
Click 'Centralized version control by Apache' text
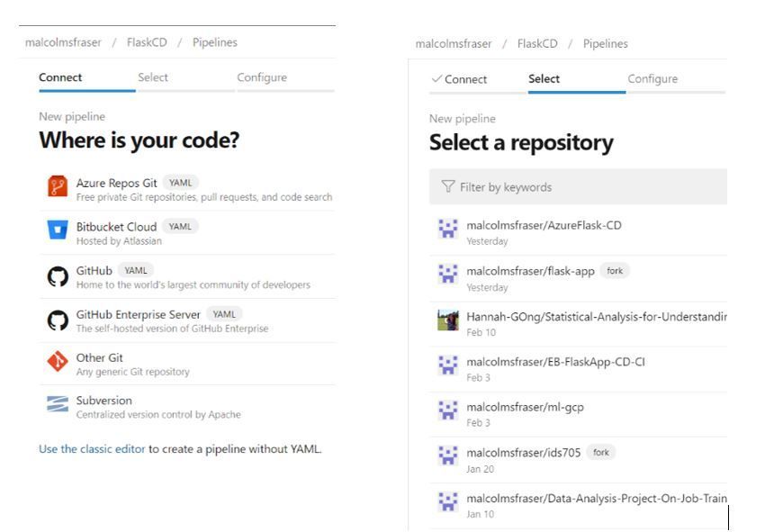pos(158,415)
